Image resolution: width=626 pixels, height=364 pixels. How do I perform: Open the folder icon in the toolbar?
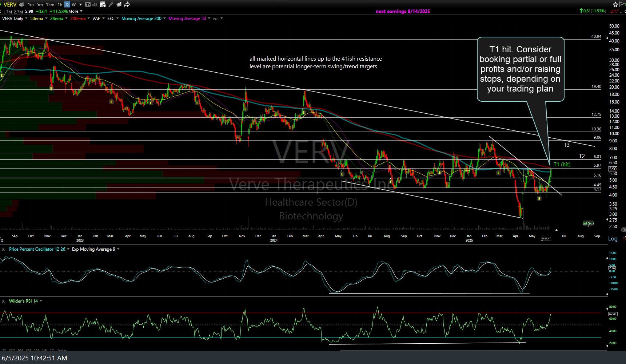(119, 4)
